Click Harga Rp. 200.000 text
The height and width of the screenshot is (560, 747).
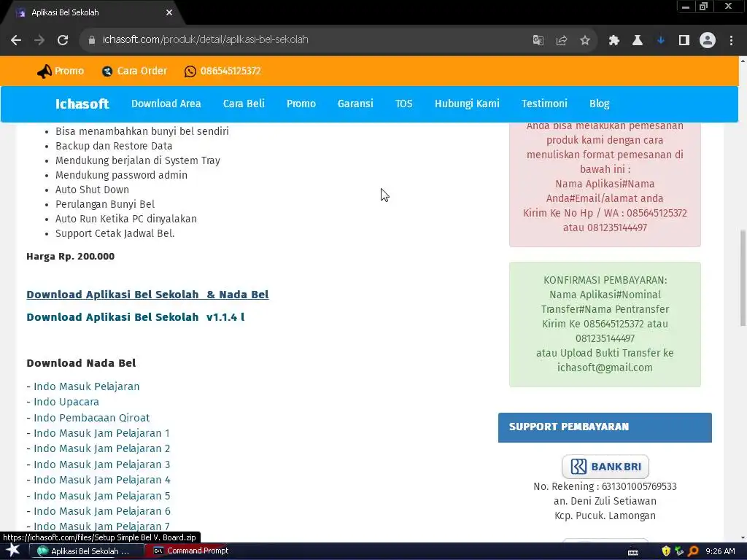pyautogui.click(x=71, y=256)
